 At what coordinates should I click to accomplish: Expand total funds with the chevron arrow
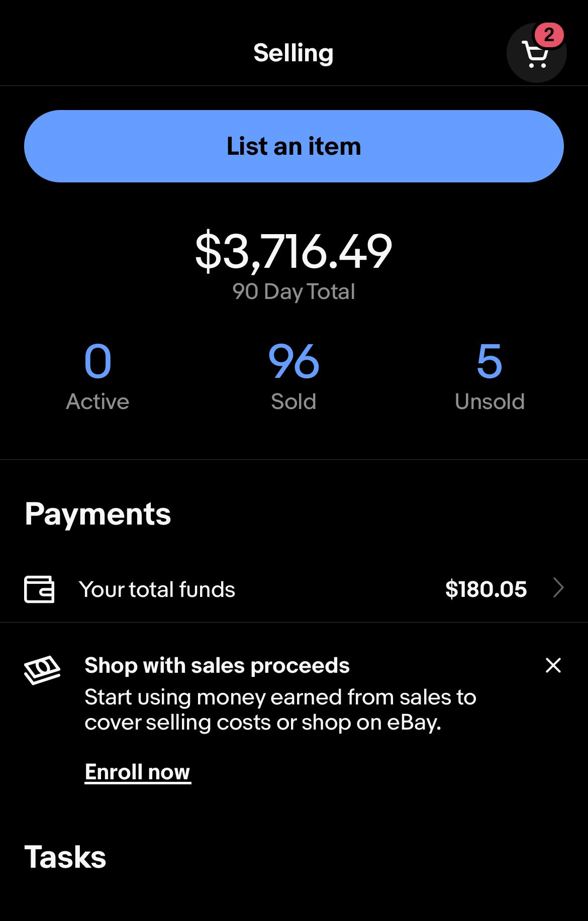(558, 587)
